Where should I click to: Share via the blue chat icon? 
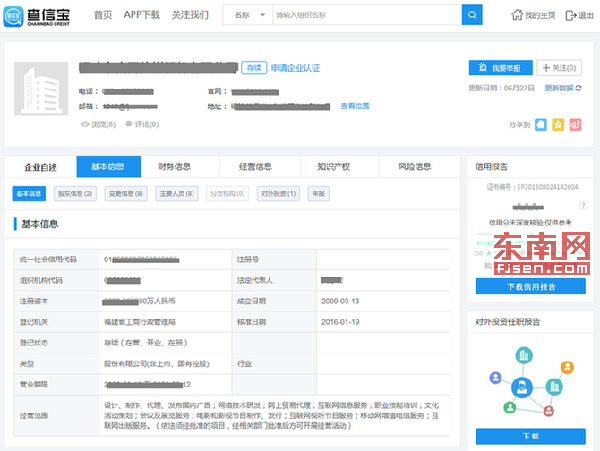(x=541, y=125)
